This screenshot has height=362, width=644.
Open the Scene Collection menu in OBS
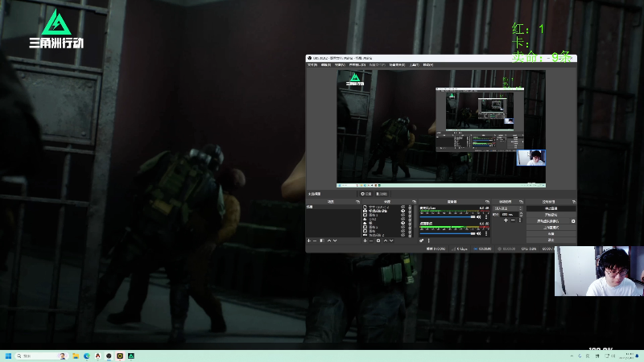click(x=397, y=64)
